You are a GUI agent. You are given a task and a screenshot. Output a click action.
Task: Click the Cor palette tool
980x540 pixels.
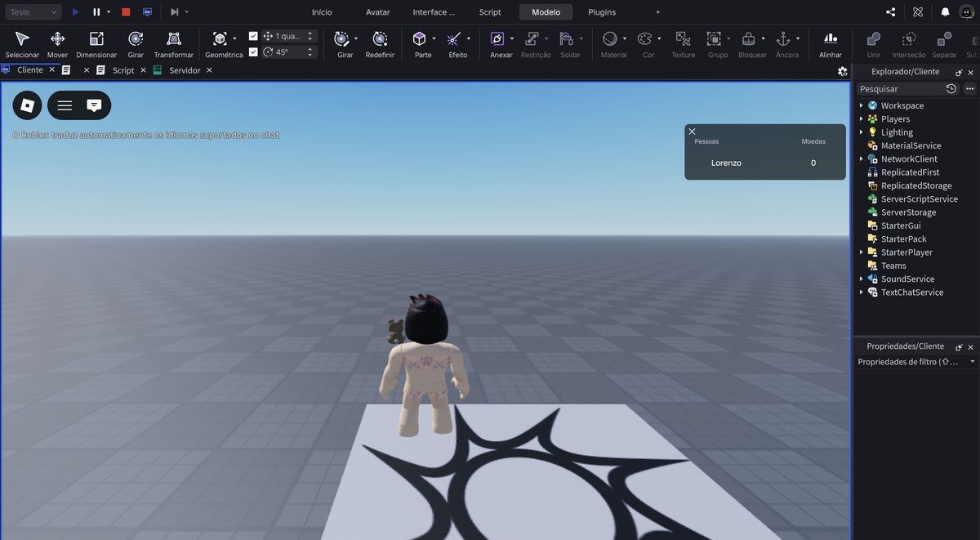[x=644, y=38]
